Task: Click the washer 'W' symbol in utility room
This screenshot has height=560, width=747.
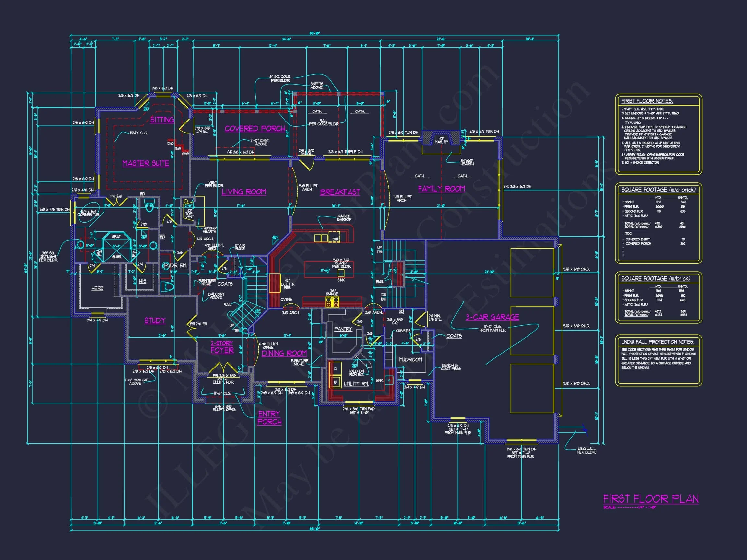Action: [x=335, y=382]
